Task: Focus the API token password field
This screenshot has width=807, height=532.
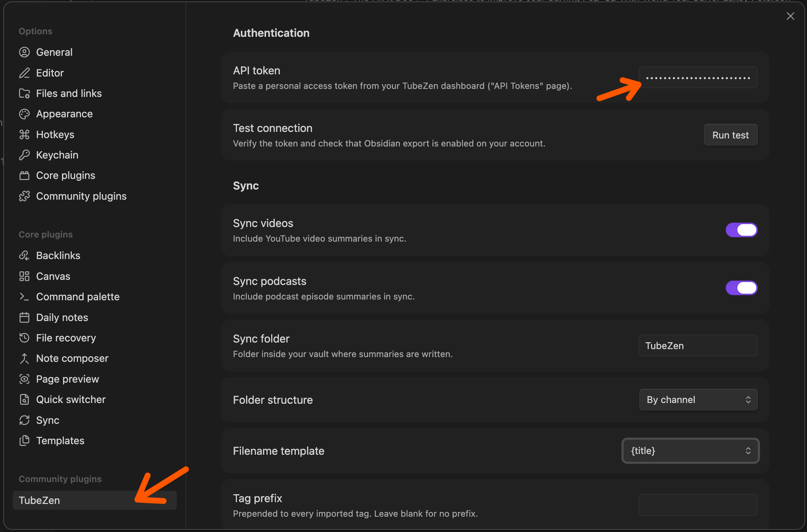Action: [x=698, y=77]
